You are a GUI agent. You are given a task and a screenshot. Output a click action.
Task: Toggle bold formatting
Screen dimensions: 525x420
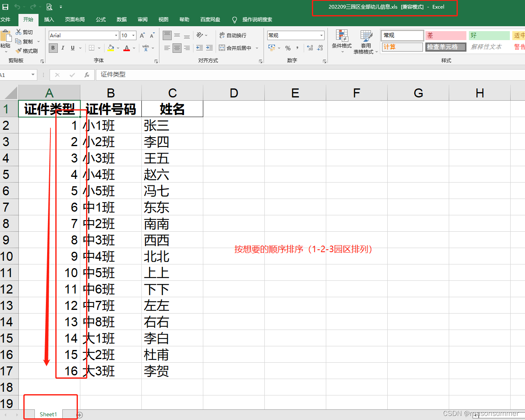coord(53,48)
